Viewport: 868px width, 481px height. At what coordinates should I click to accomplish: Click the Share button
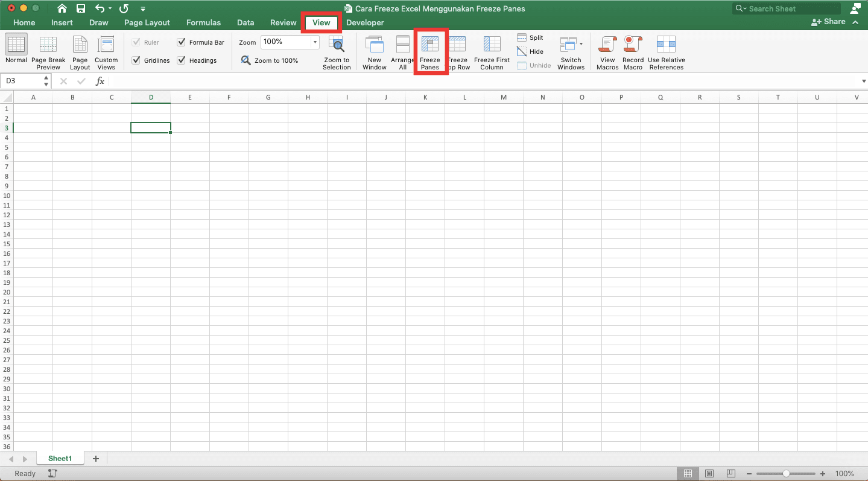point(829,22)
